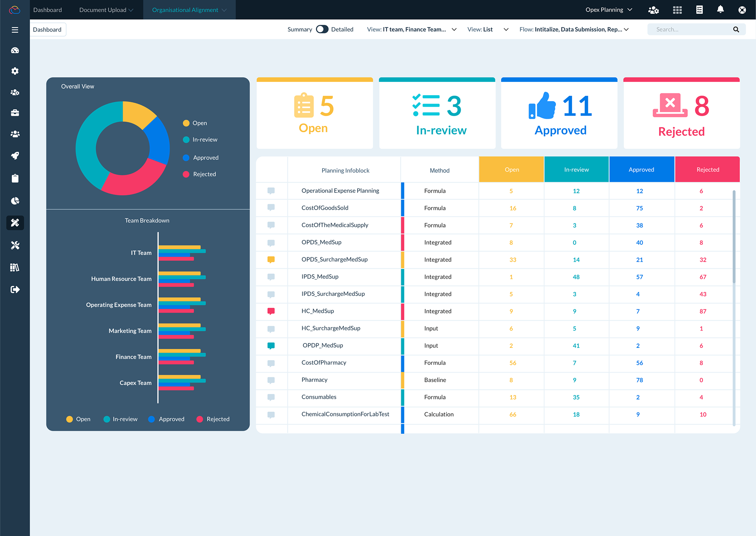Select the Organisational Alignment tab
This screenshot has width=756, height=536.
click(x=189, y=10)
